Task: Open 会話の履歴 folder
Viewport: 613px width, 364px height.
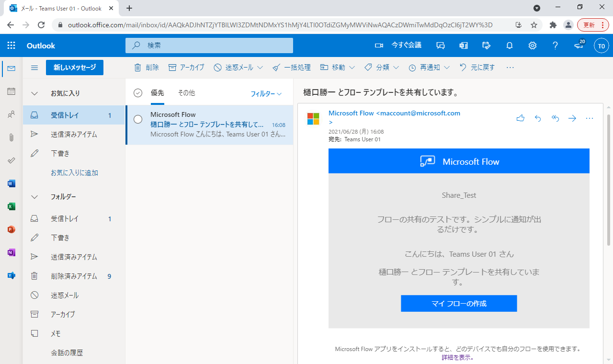Action: (74, 353)
